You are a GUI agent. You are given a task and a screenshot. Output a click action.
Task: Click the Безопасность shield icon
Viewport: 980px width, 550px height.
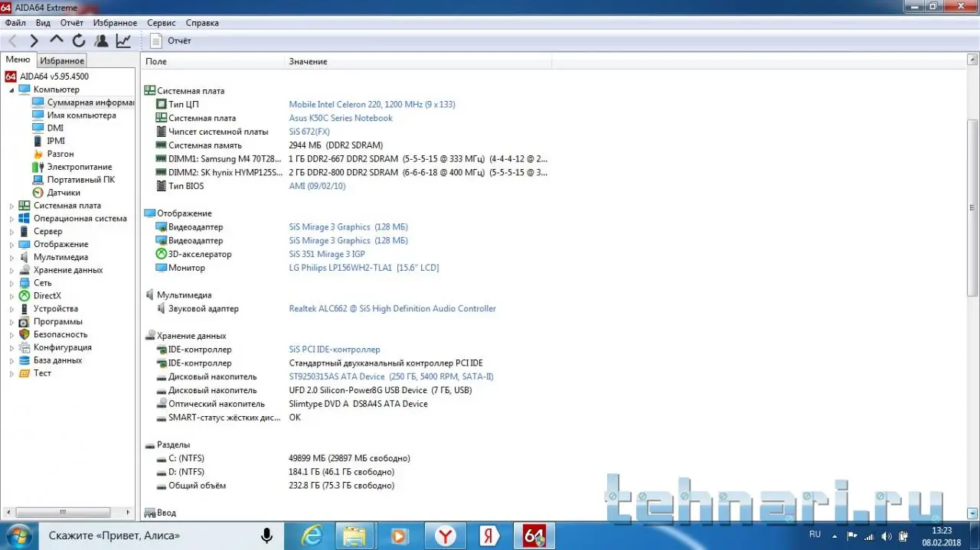click(x=24, y=334)
